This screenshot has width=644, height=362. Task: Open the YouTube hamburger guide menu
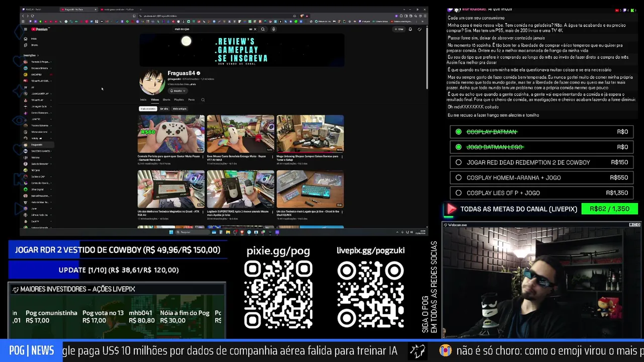(25, 29)
